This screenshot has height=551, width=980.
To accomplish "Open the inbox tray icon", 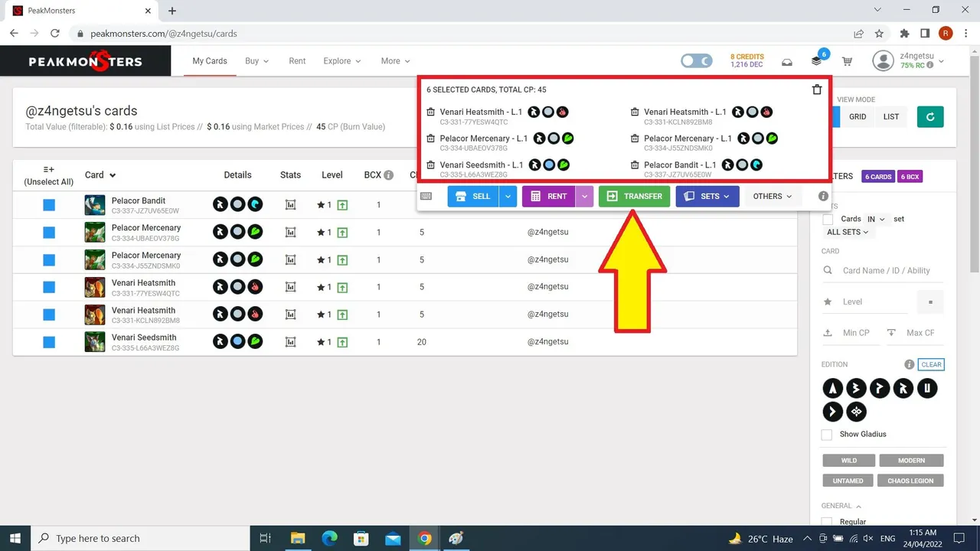I will click(787, 62).
